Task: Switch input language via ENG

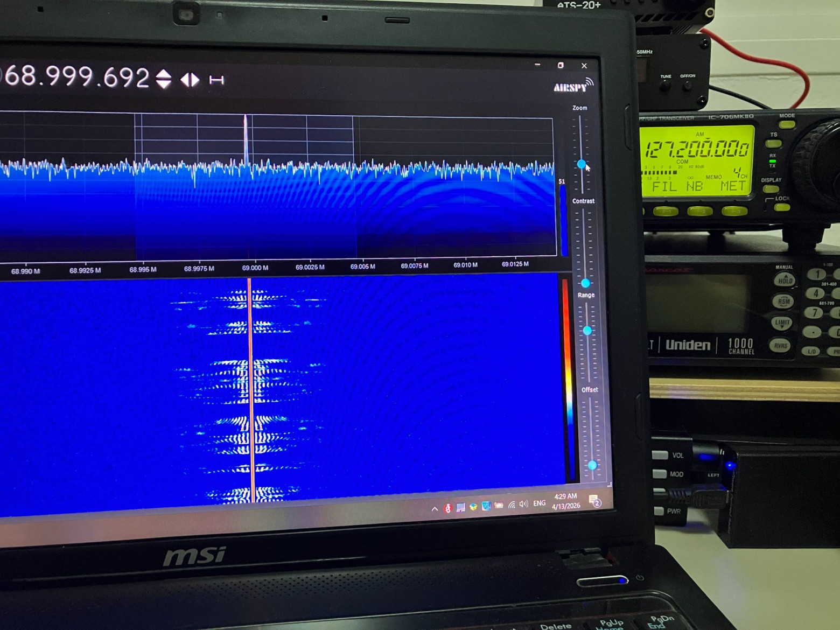Action: (x=539, y=503)
